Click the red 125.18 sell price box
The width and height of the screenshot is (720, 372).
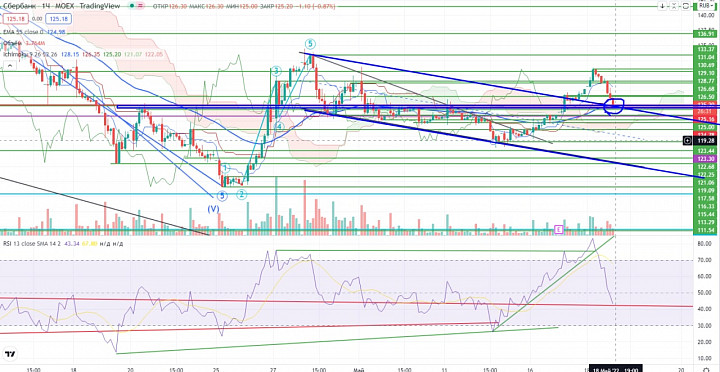tap(16, 19)
